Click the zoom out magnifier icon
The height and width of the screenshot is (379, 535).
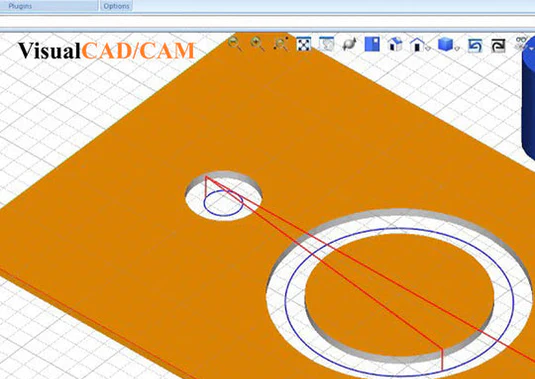tap(235, 44)
